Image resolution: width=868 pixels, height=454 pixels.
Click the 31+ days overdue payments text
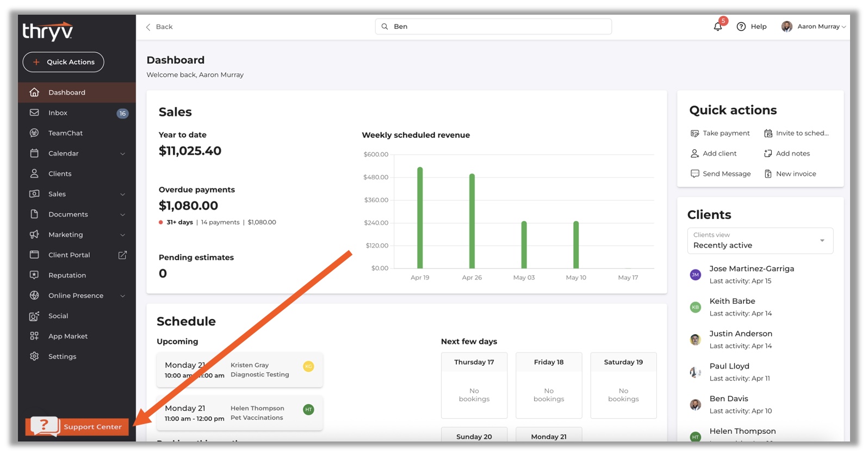[179, 222]
